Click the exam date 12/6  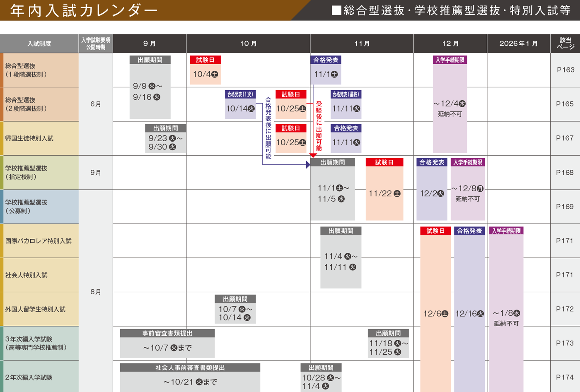click(435, 314)
